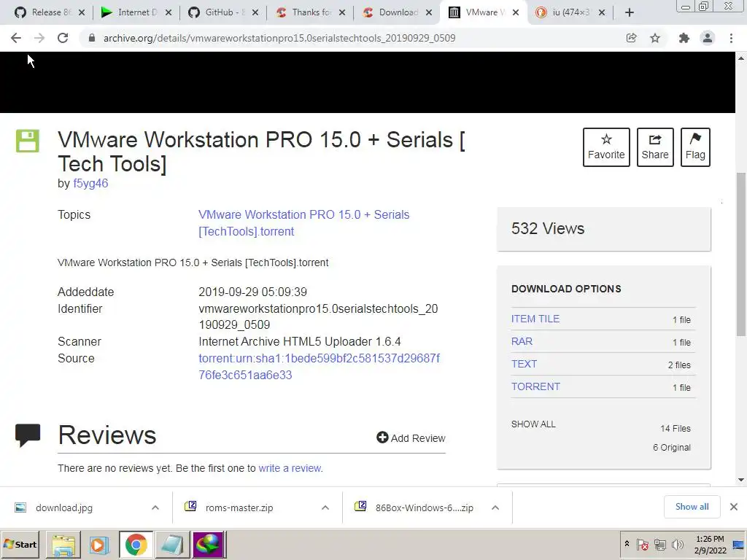Open the Chrome profile avatar
Viewport: 747px width, 560px height.
pyautogui.click(x=708, y=38)
